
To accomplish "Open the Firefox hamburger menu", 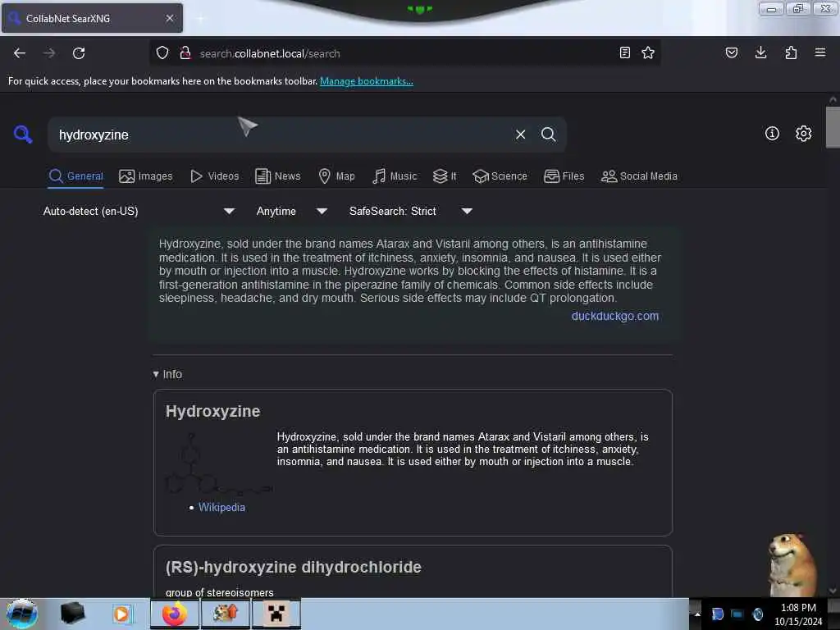I will 820,52.
